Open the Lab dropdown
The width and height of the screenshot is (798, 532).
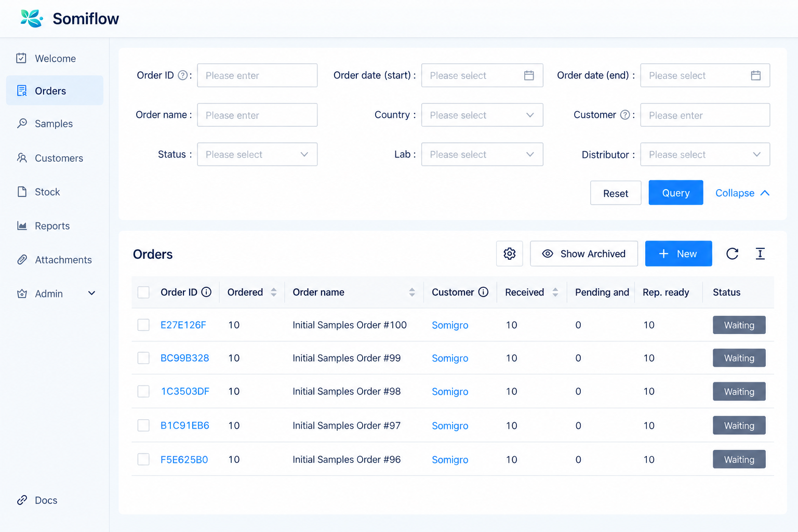point(482,154)
